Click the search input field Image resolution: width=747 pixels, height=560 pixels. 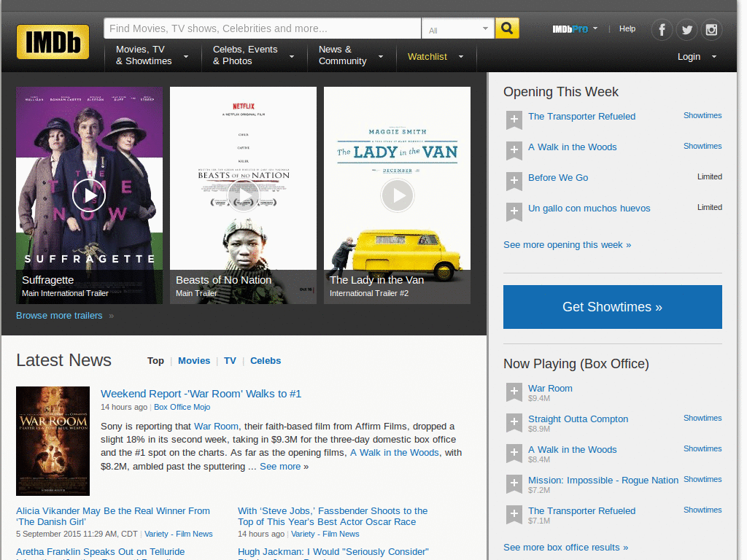tap(262, 28)
